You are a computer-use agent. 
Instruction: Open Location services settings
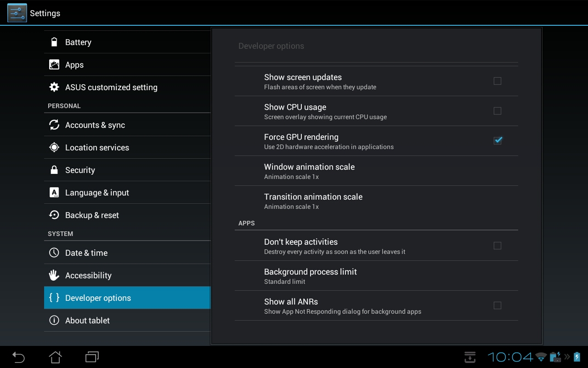click(x=127, y=147)
